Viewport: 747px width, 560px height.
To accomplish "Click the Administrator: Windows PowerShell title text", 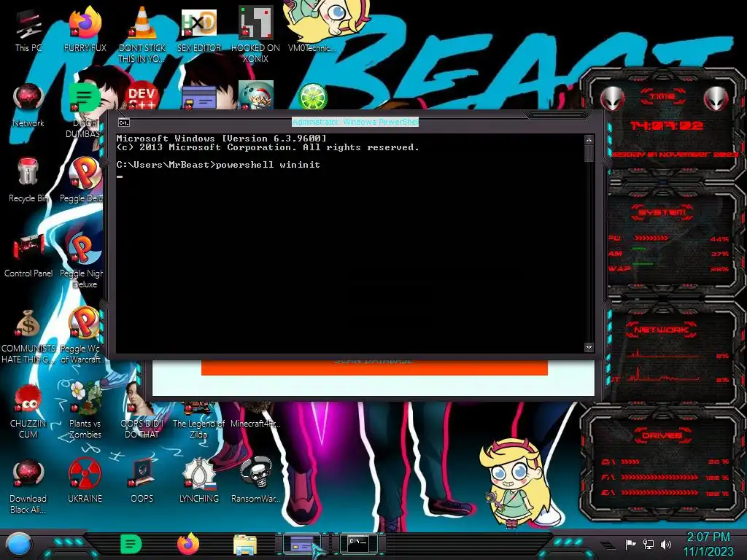I will click(x=355, y=122).
